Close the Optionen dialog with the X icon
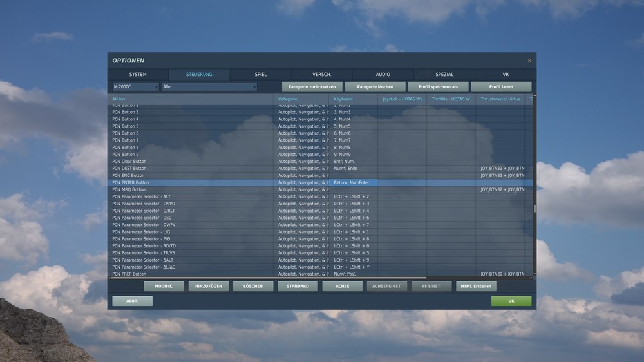Image resolution: width=644 pixels, height=362 pixels. [529, 61]
